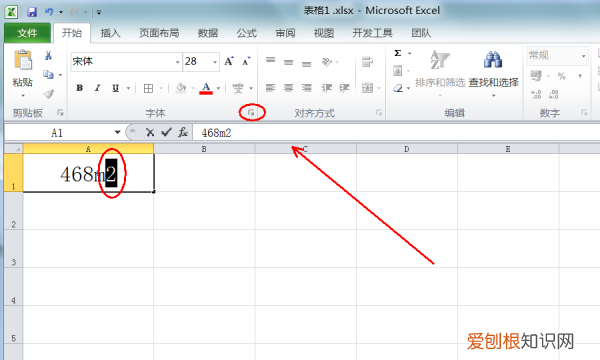Click the Orientation text angle icon
600x360 pixels.
pyautogui.click(x=327, y=62)
